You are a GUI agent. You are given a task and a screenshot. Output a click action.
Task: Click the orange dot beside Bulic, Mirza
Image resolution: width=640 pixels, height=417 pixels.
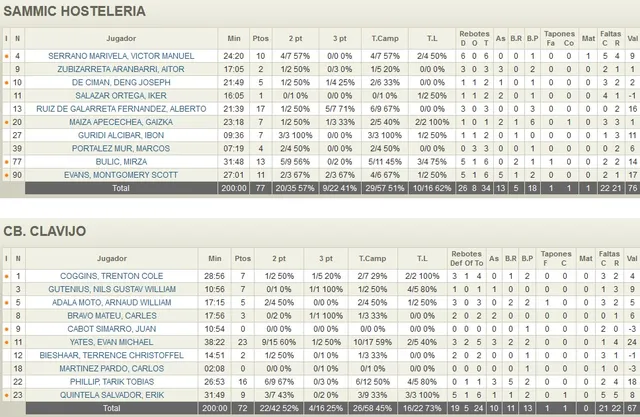click(x=6, y=160)
